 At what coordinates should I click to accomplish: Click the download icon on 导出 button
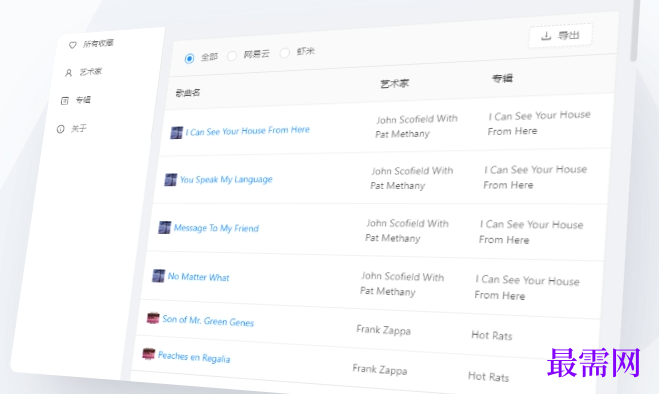pos(546,36)
